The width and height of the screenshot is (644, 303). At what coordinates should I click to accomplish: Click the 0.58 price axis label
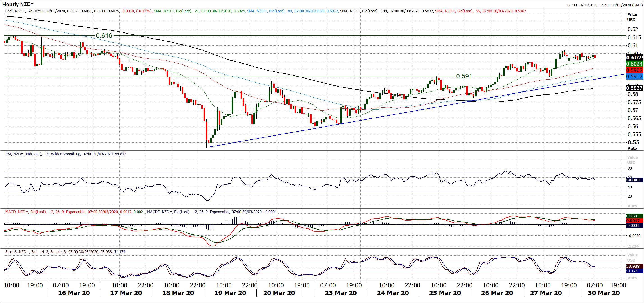pyautogui.click(x=633, y=94)
